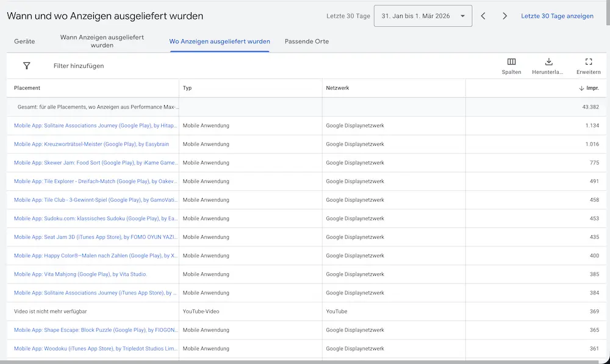
Task: Switch to the Passende Orte tab
Action: pos(307,41)
